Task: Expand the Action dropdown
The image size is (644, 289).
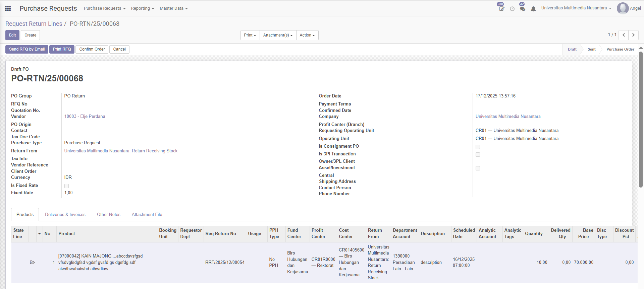Action: (307, 35)
